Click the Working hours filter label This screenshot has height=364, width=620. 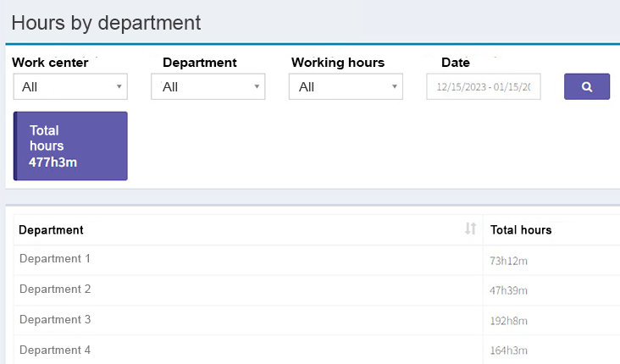pos(337,63)
